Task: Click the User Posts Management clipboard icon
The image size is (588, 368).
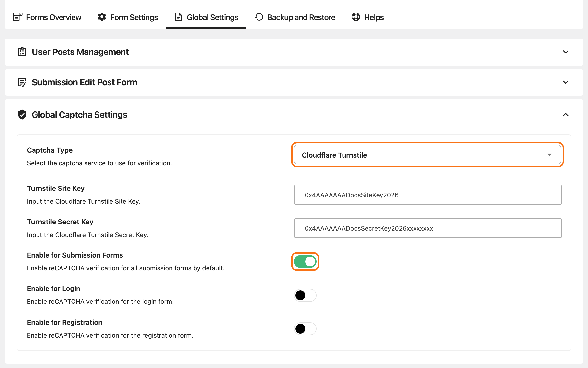Action: [x=22, y=52]
